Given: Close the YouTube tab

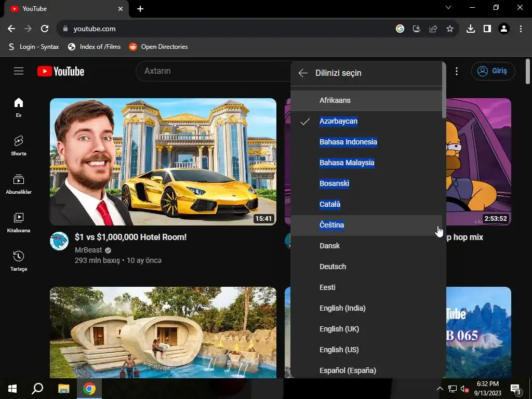Looking at the screenshot, I should point(121,9).
